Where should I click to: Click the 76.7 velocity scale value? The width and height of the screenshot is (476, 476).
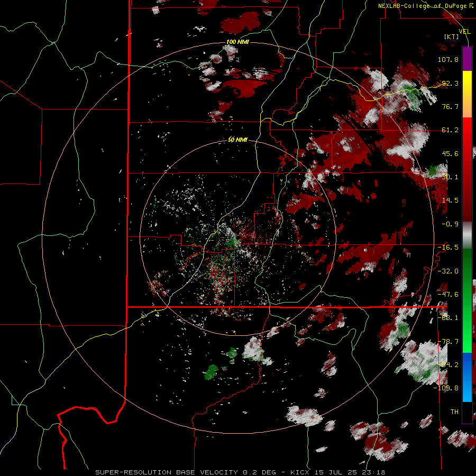tap(450, 106)
